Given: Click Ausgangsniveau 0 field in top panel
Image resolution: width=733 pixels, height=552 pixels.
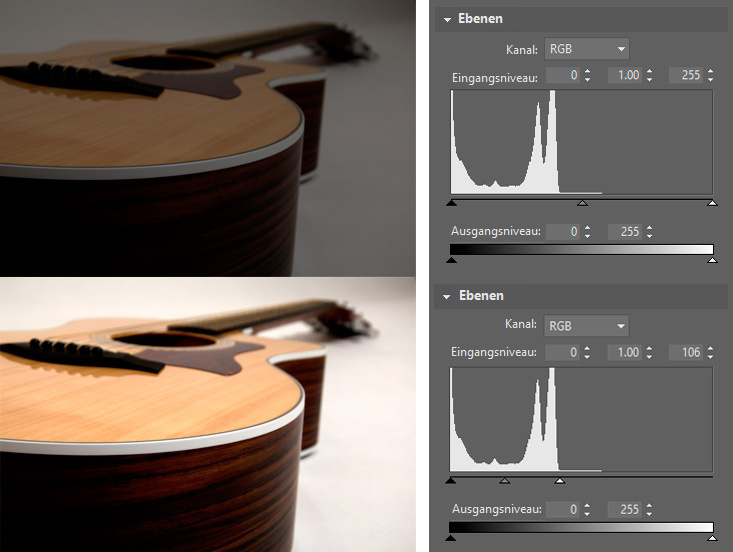Looking at the screenshot, I should click(563, 231).
